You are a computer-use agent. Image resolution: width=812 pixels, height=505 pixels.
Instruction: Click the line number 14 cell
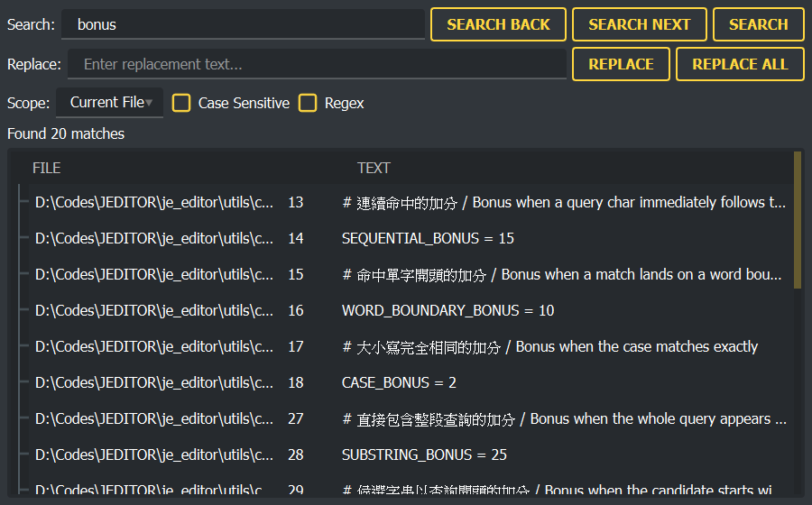pos(296,239)
